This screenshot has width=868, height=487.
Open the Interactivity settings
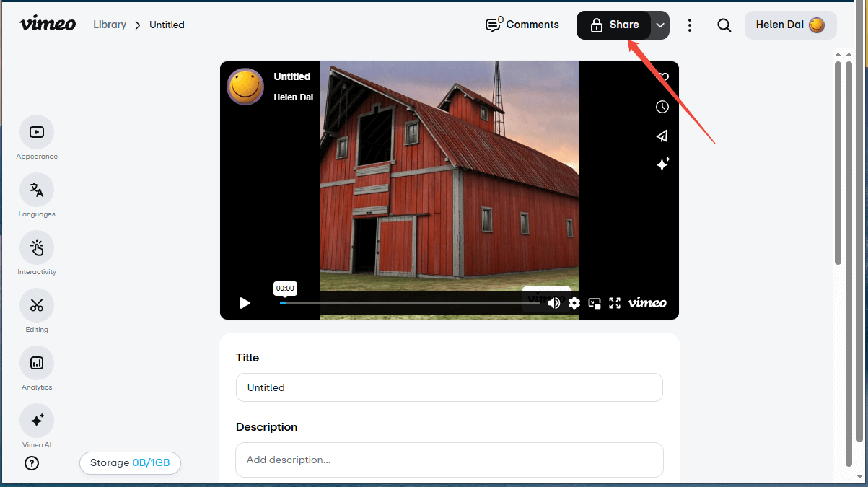pyautogui.click(x=37, y=247)
